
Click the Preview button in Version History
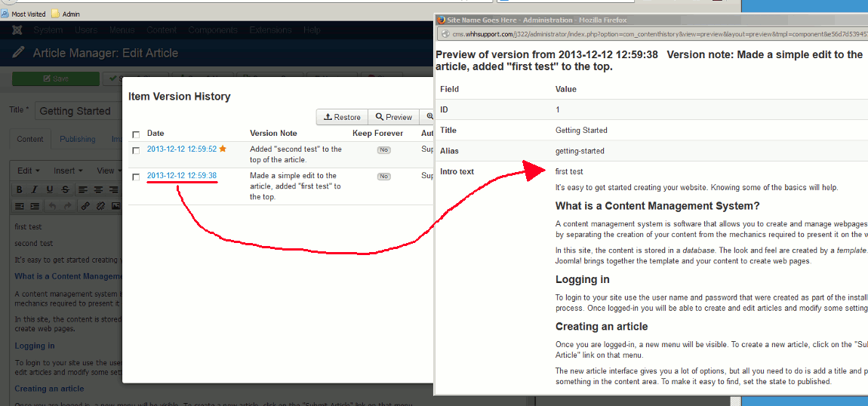393,117
